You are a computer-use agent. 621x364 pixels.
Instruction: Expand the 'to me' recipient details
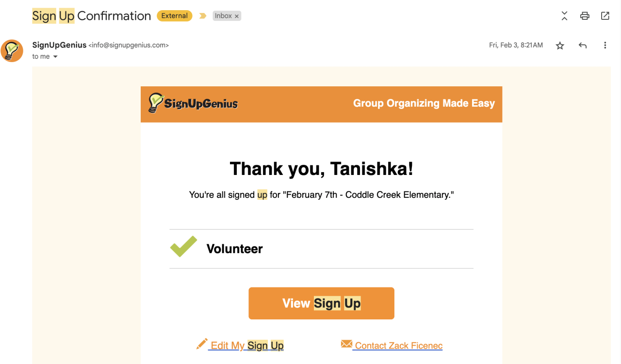pos(55,57)
